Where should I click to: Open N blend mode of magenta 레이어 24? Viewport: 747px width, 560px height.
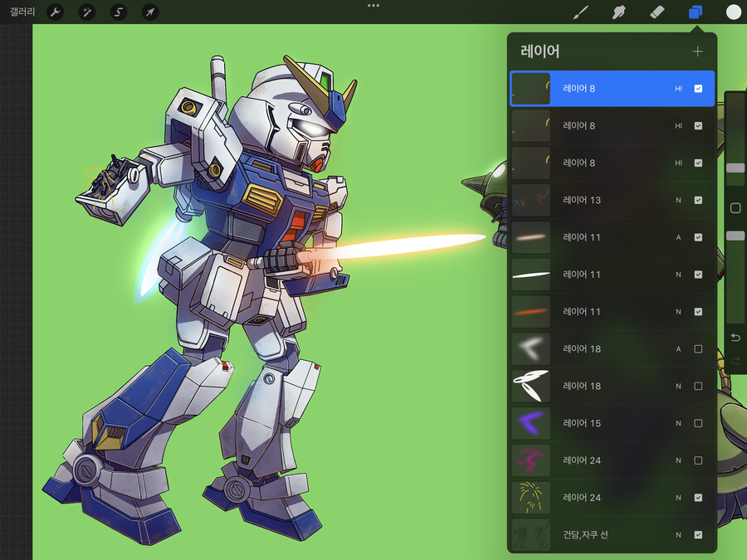(678, 460)
